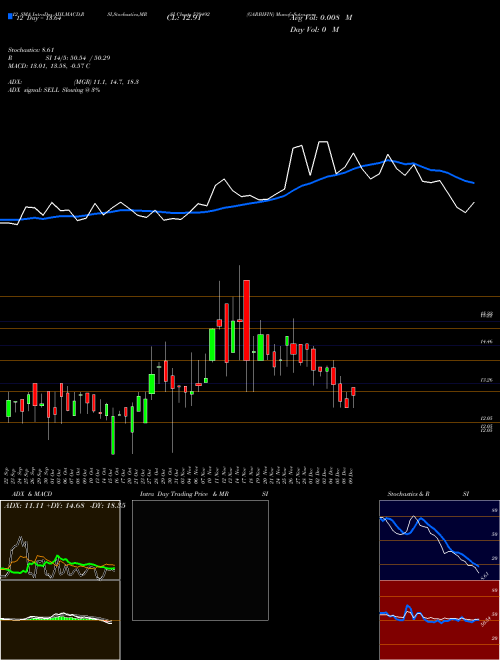Click the 'Day Vol: 0 M' readout

[314, 29]
